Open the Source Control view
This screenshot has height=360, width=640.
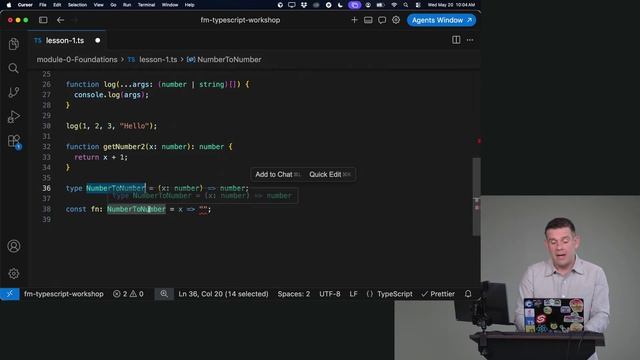13,92
